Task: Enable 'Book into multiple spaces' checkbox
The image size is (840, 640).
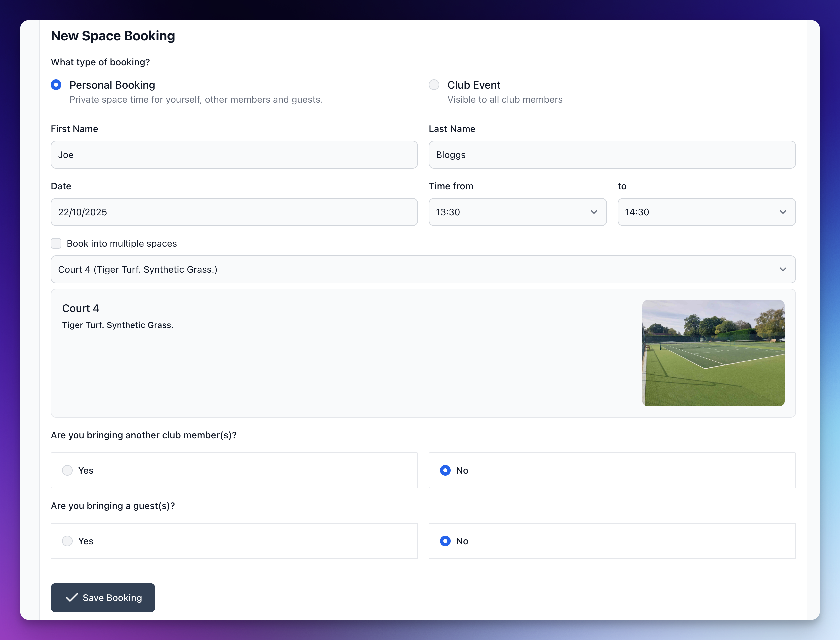Action: click(x=56, y=243)
